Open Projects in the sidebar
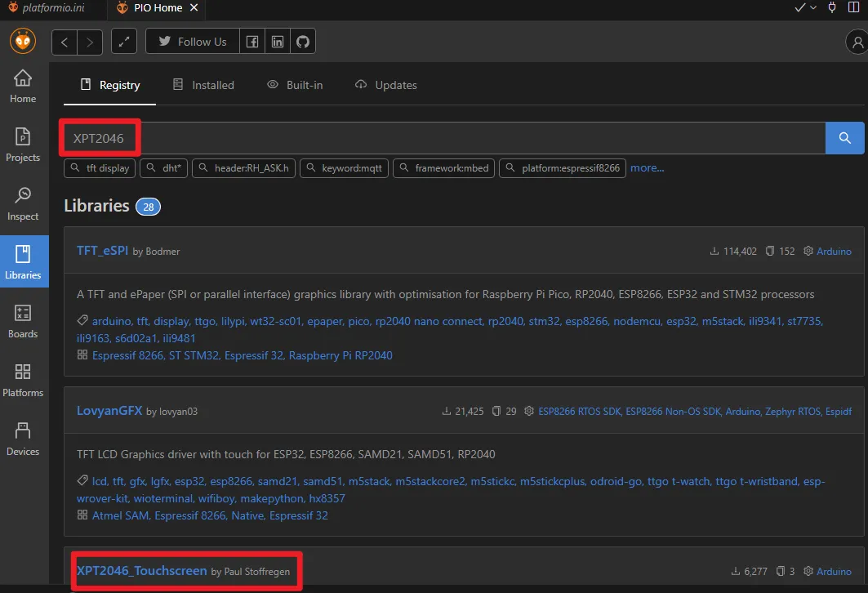 coord(23,145)
